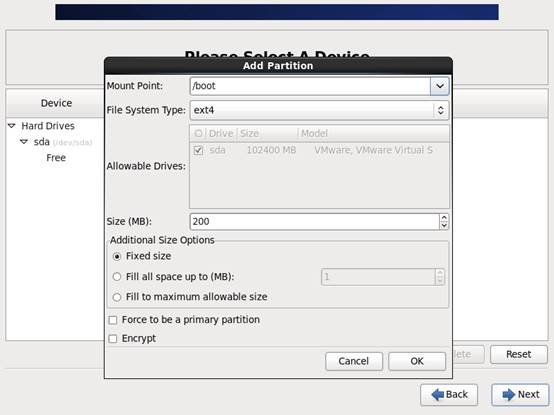
Task: Click the blue Next arrow icon
Action: (x=508, y=394)
